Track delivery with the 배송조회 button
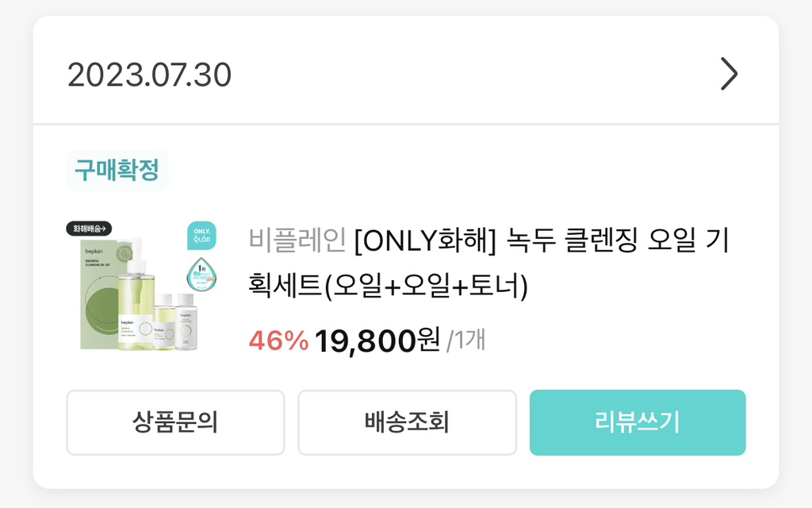Viewport: 812px width, 508px height. [407, 423]
